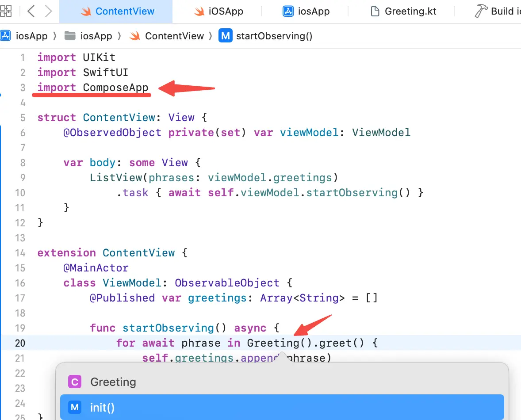Viewport: 521px width, 420px height.
Task: Go forward with the right chevron
Action: click(x=49, y=11)
